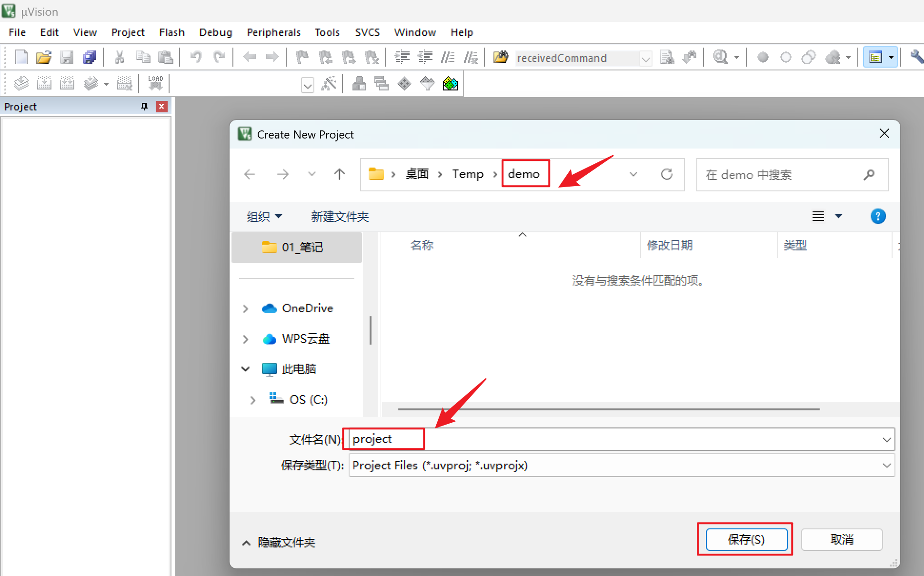Click the Copy toolbar icon
Viewport: 924px width, 576px height.
point(143,58)
